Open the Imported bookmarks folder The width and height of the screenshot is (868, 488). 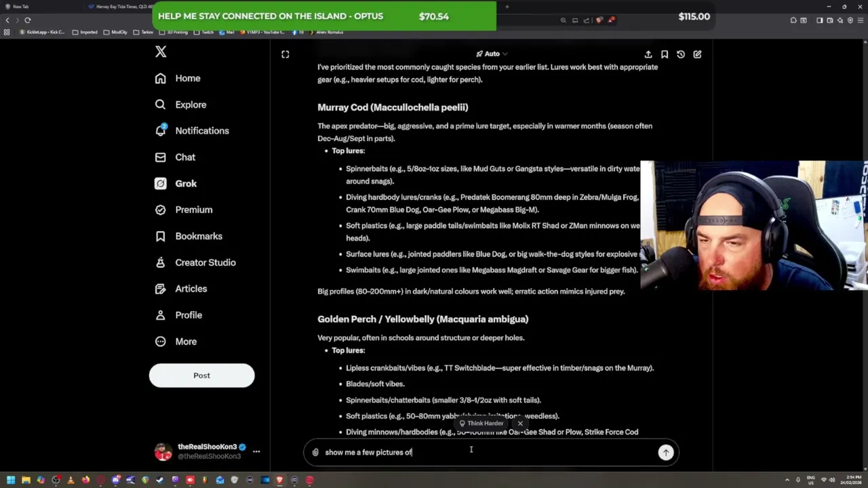(x=85, y=33)
